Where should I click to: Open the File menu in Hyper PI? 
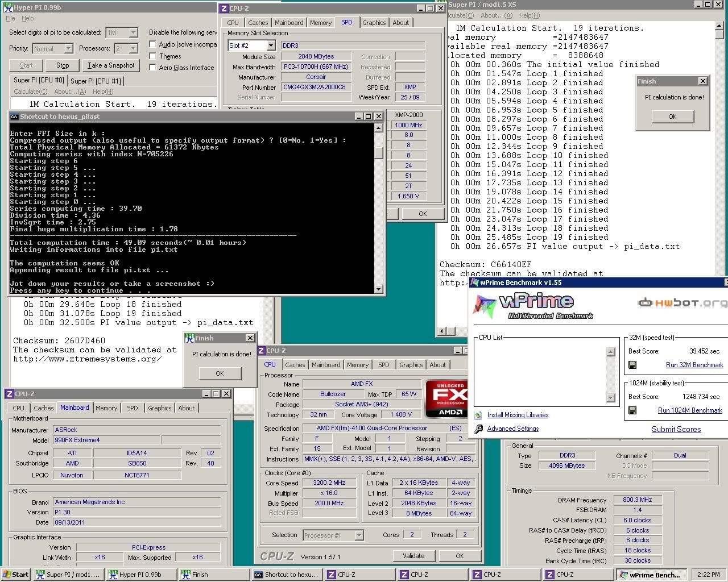point(11,18)
